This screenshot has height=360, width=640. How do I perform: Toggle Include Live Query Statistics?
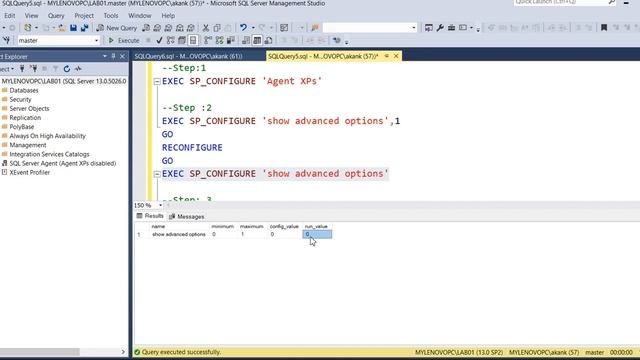219,40
